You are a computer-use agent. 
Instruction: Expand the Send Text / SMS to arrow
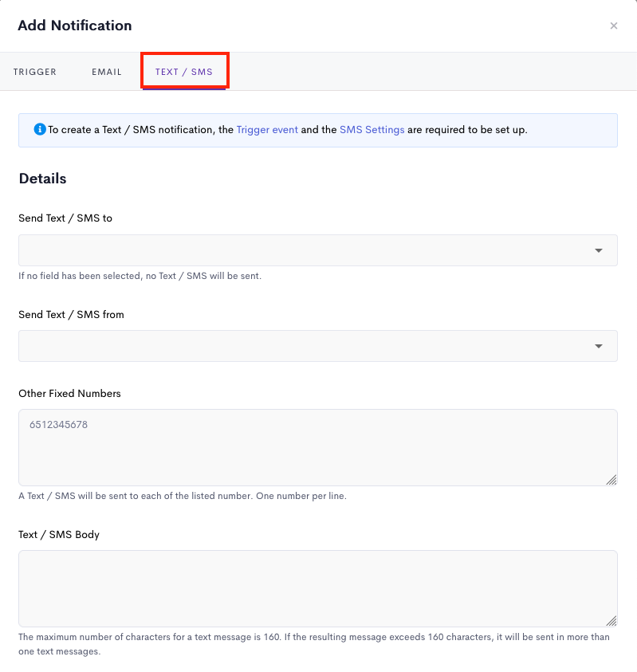[x=599, y=250]
